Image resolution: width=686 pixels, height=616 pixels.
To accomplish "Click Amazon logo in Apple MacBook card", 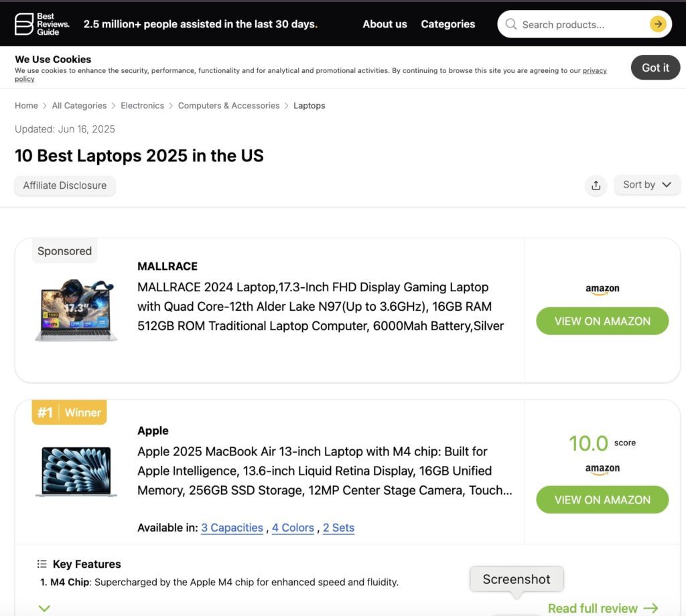I will [602, 469].
